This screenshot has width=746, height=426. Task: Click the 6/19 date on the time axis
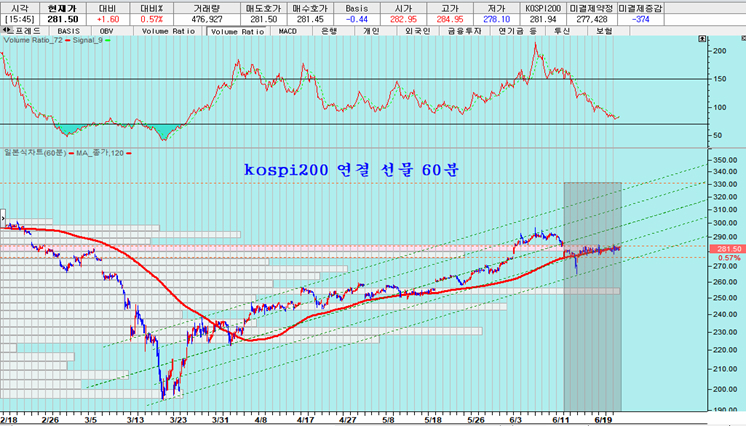(x=603, y=420)
